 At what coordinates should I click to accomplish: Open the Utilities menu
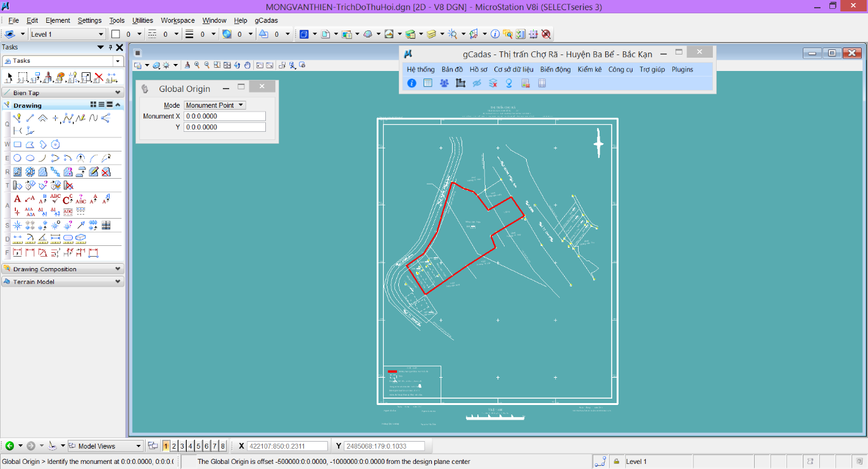[142, 20]
